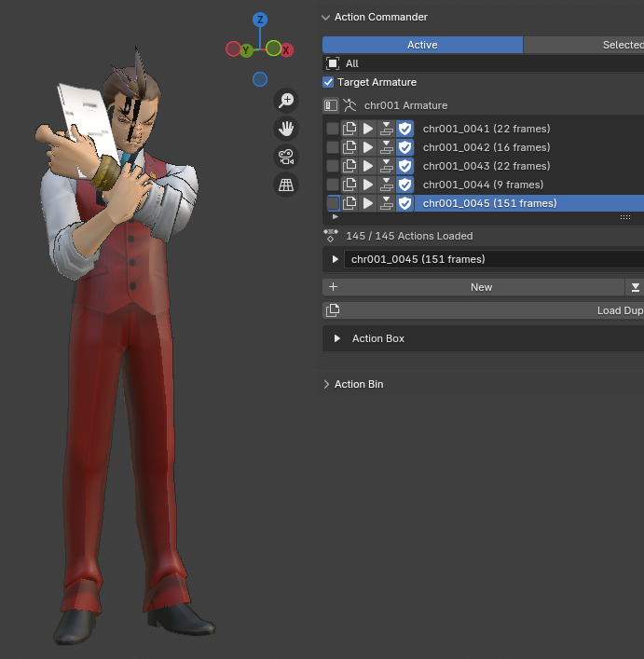Click the keyframes icon beside Actions Loaded

(x=331, y=236)
